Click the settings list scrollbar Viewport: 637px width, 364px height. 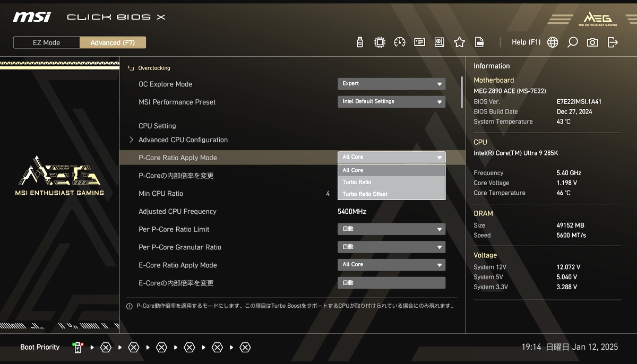461,92
